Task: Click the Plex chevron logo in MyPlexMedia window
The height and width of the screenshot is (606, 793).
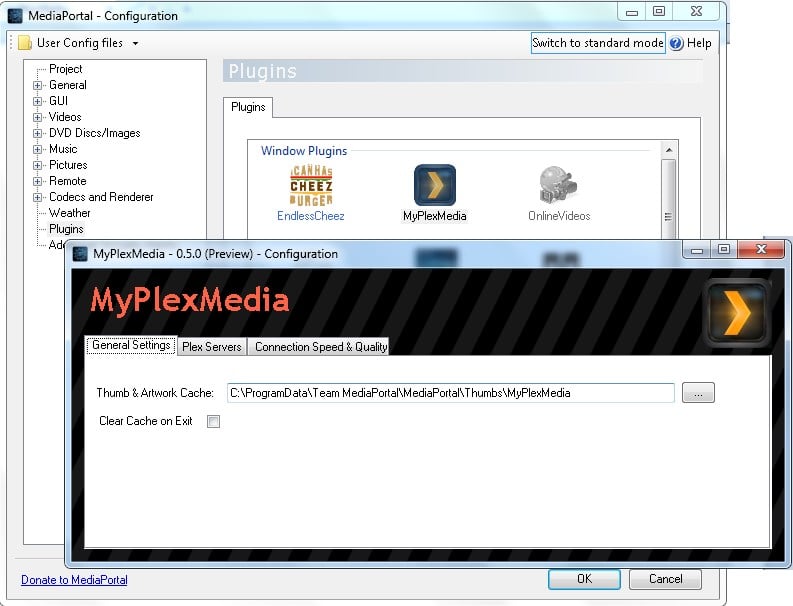Action: click(x=737, y=313)
